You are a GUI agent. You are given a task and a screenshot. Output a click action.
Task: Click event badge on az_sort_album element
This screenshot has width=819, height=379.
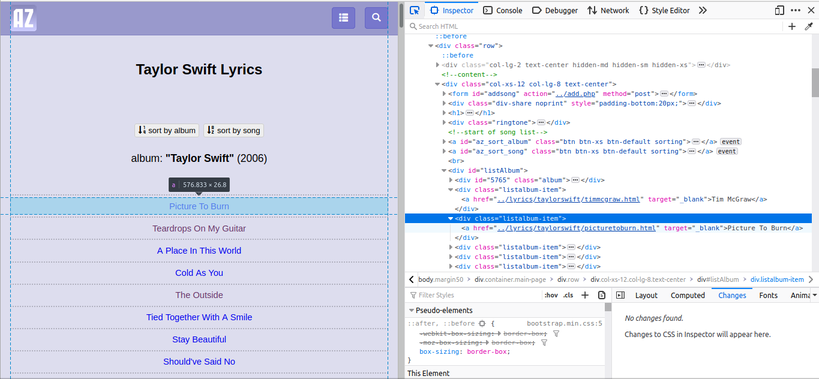click(x=730, y=142)
